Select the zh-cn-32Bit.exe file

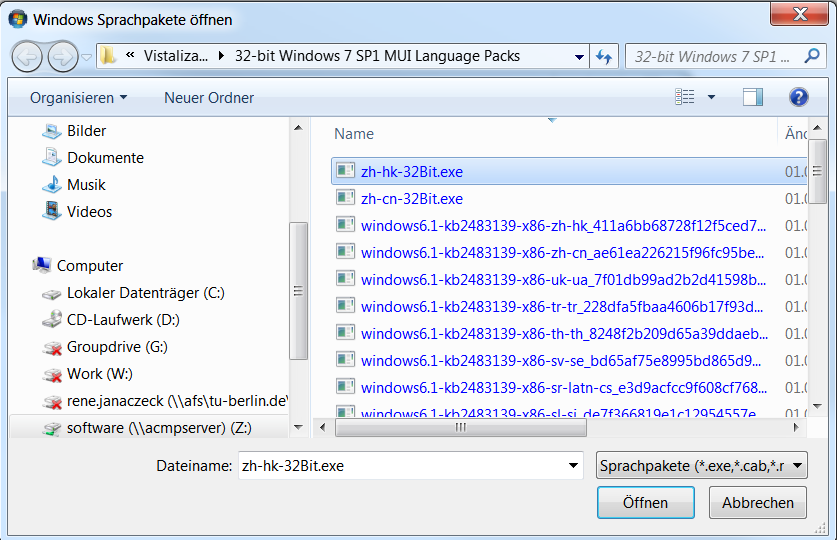click(x=411, y=199)
